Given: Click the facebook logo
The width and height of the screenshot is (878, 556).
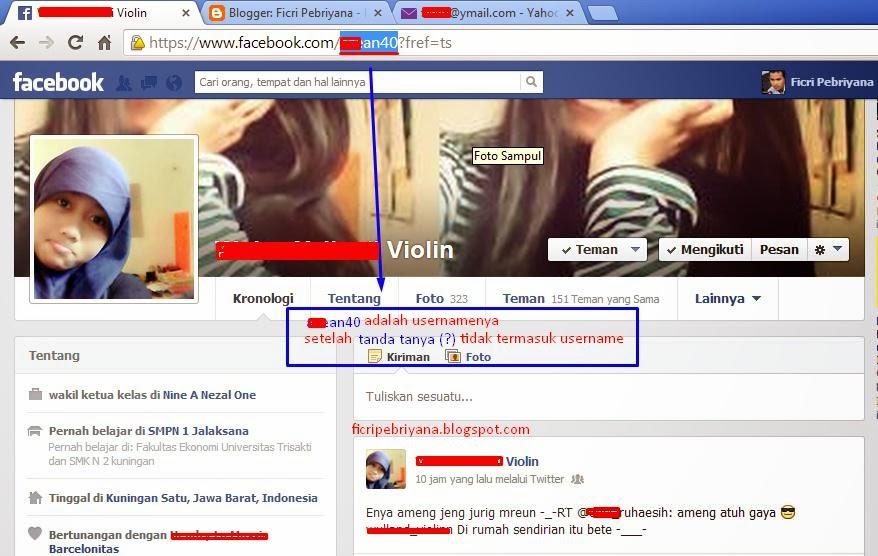Looking at the screenshot, I should coord(58,82).
